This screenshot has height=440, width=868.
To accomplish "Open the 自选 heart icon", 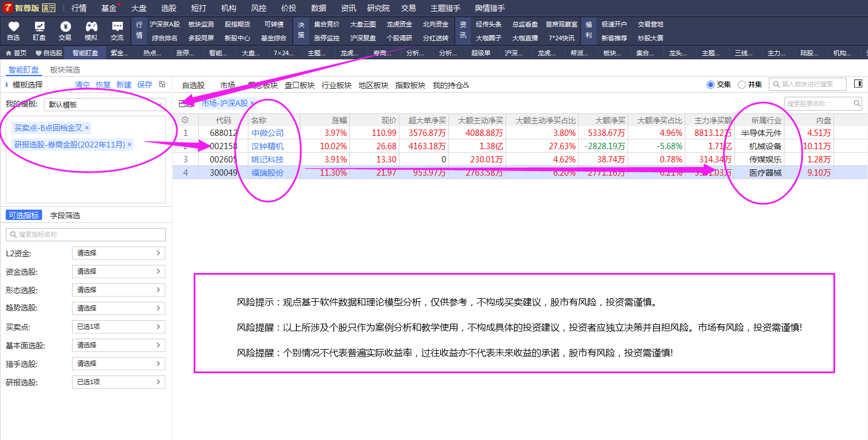I will coord(14,26).
